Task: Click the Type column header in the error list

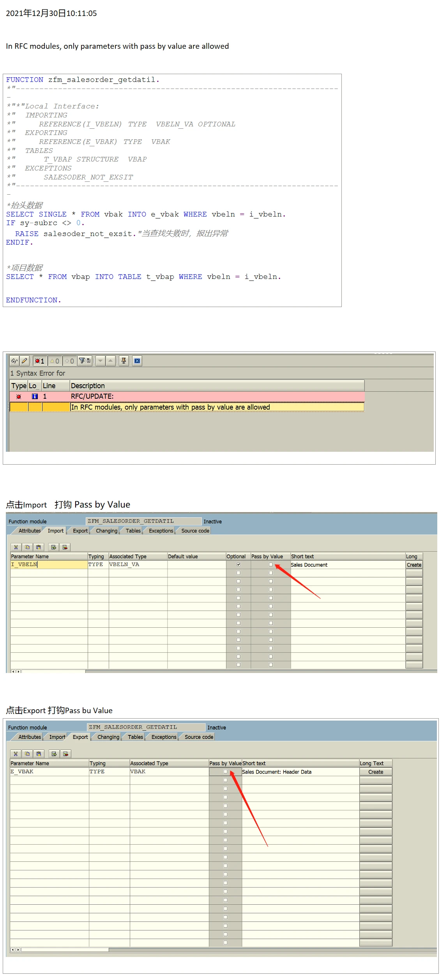Action: pos(19,385)
